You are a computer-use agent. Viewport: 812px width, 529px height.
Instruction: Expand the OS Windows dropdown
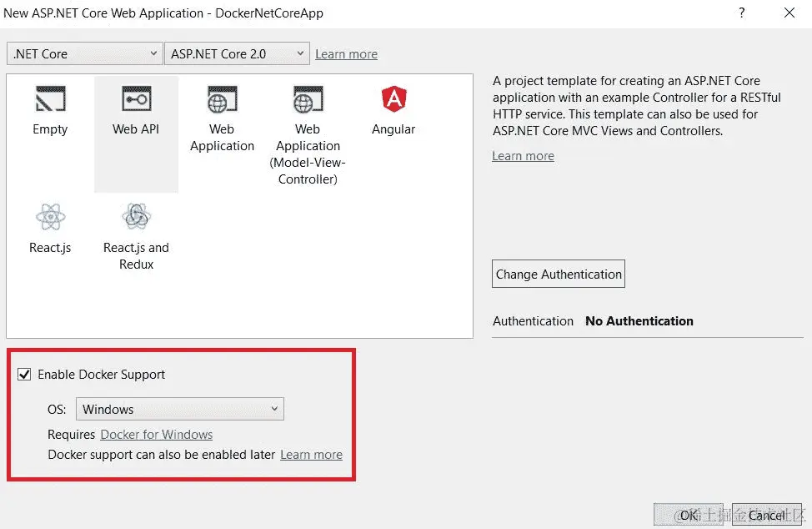[x=180, y=409]
